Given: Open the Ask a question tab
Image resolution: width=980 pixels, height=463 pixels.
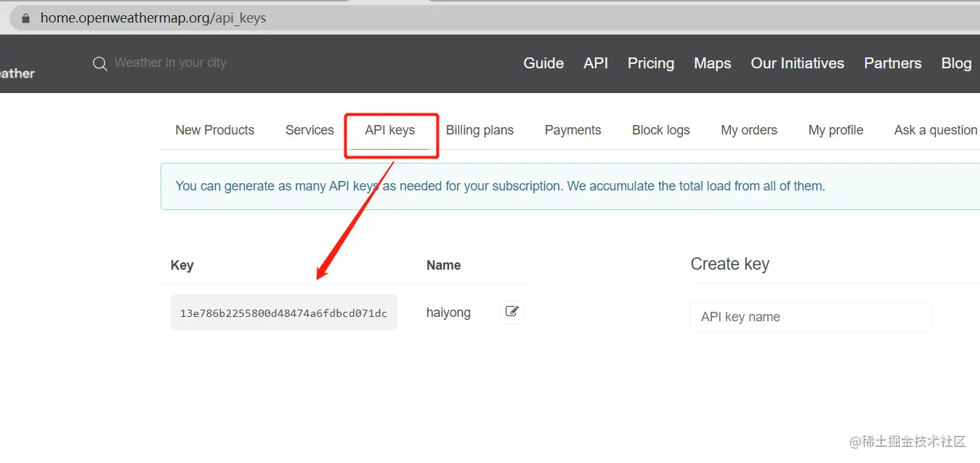Looking at the screenshot, I should 936,130.
